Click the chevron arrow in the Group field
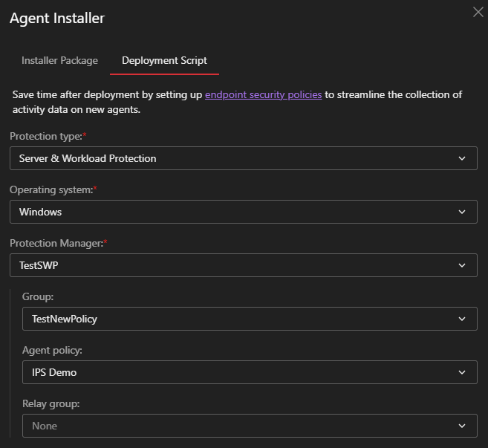The width and height of the screenshot is (488, 448). pyautogui.click(x=462, y=319)
